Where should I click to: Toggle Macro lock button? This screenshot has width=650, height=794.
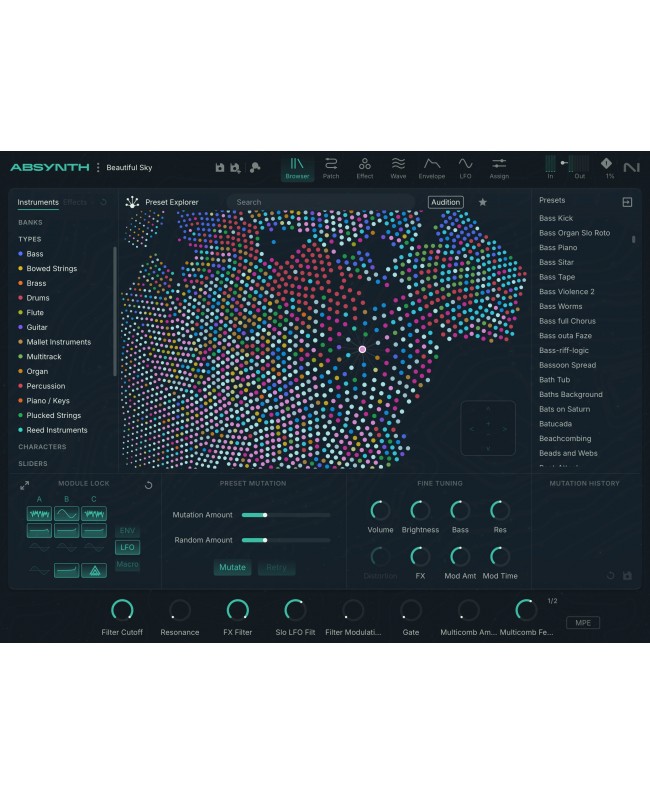128,564
